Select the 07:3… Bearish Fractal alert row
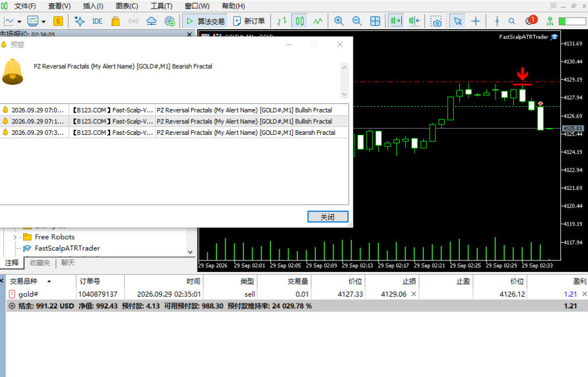Viewport: 588px width, 377px height. pyautogui.click(x=174, y=133)
